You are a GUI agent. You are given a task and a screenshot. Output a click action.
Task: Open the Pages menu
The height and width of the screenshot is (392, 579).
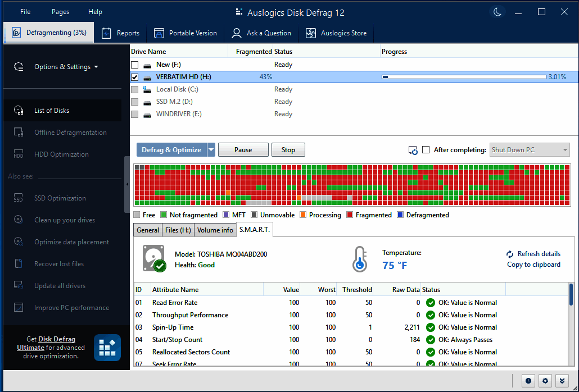pos(60,12)
